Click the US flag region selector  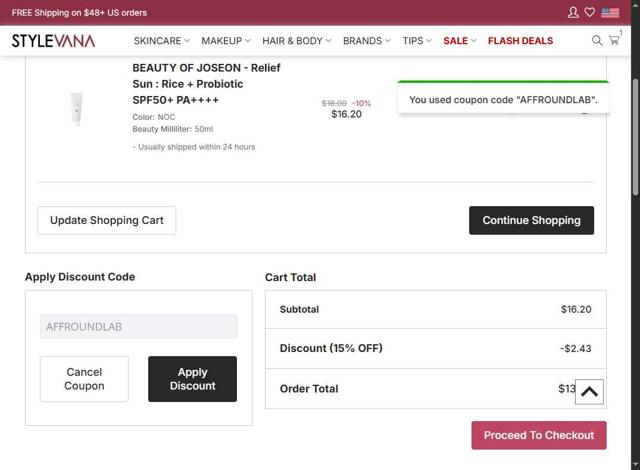610,13
